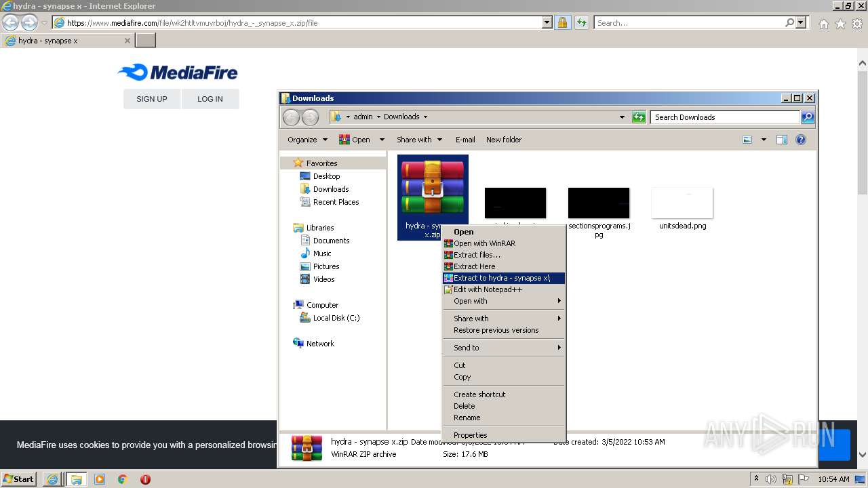Choose Open with WinRAR

(x=503, y=243)
